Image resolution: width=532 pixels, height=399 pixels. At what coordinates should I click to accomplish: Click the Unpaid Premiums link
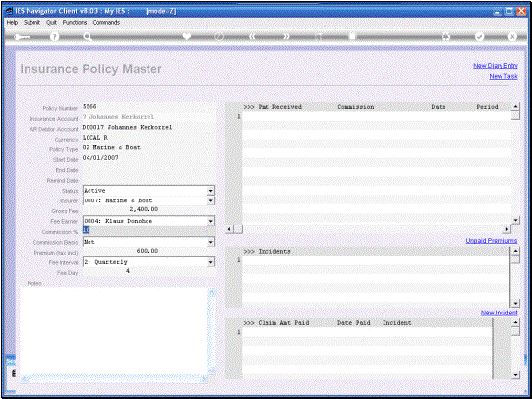(492, 241)
